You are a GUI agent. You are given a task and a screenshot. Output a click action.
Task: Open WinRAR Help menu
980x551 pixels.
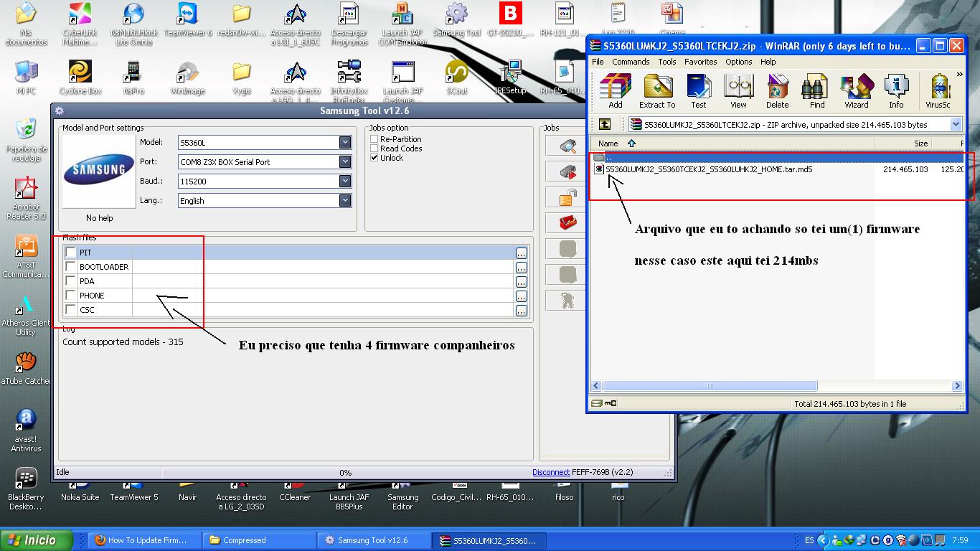(768, 62)
